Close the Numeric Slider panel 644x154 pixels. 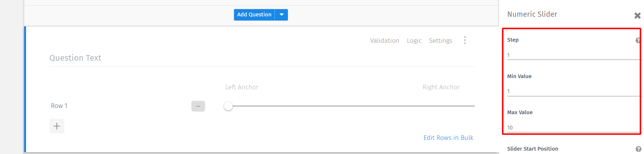(x=637, y=16)
